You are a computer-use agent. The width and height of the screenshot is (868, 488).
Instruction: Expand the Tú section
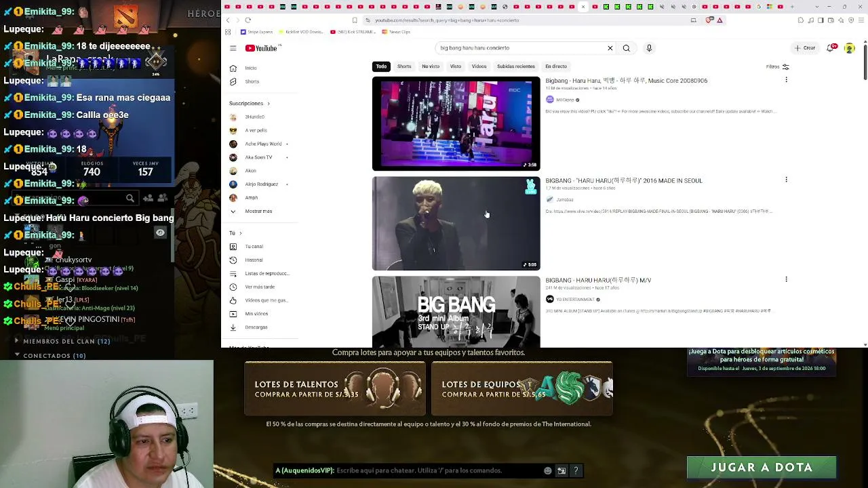coord(235,233)
